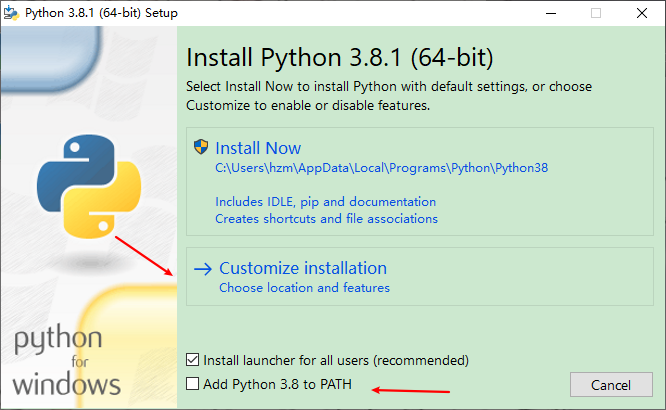Screen dimensions: 666x410
Task: Click 'Choose location and features' text
Action: pyautogui.click(x=304, y=288)
